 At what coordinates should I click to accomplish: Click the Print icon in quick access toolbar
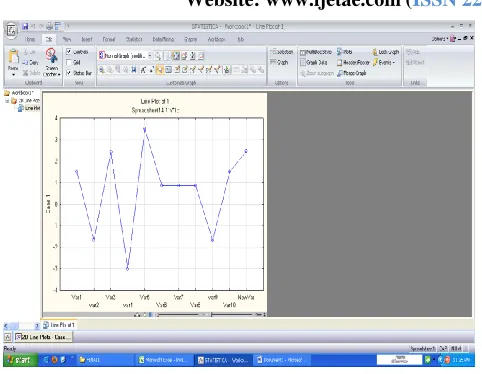point(49,26)
